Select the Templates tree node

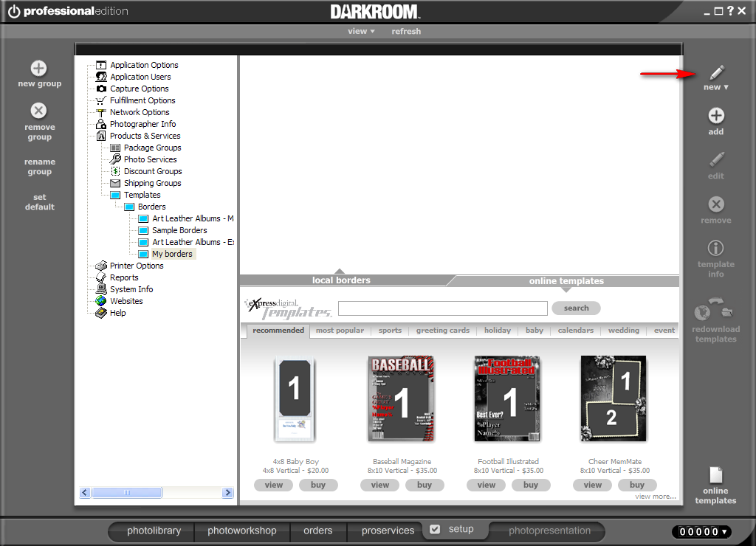(x=142, y=195)
